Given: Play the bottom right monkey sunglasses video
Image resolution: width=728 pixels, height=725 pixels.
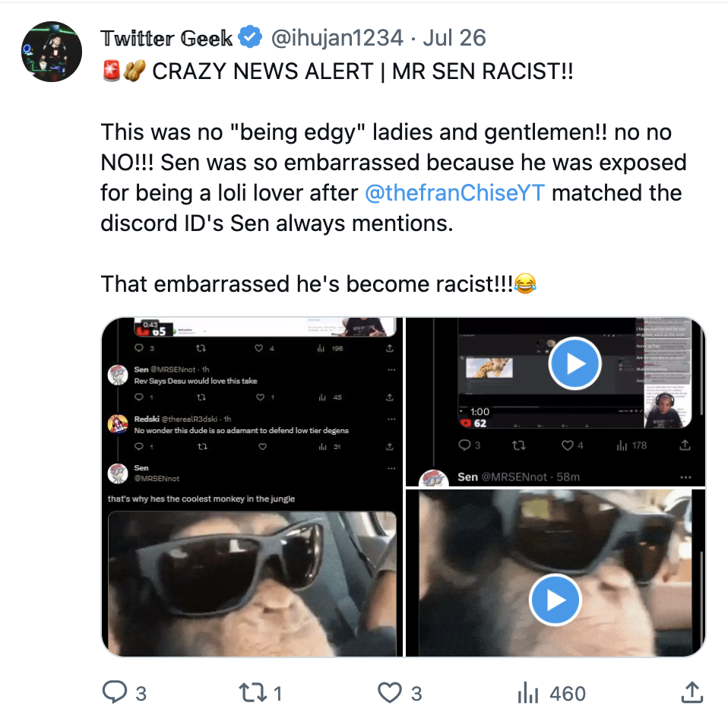Looking at the screenshot, I should point(555,600).
